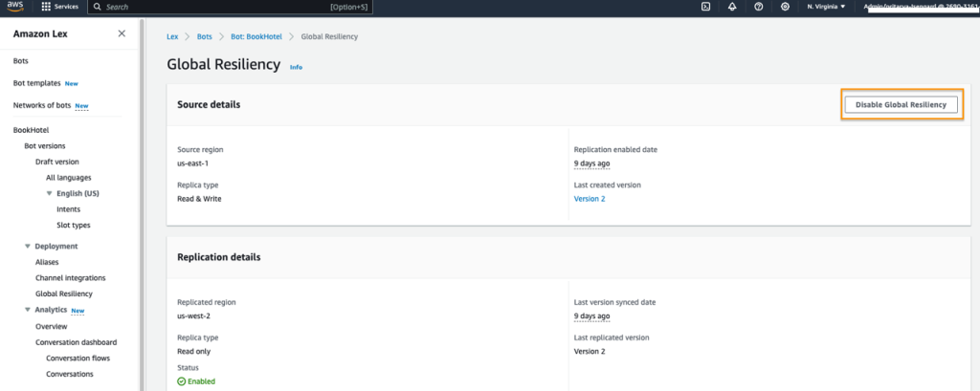
Task: Open Aliases in the sidebar
Action: tap(47, 262)
